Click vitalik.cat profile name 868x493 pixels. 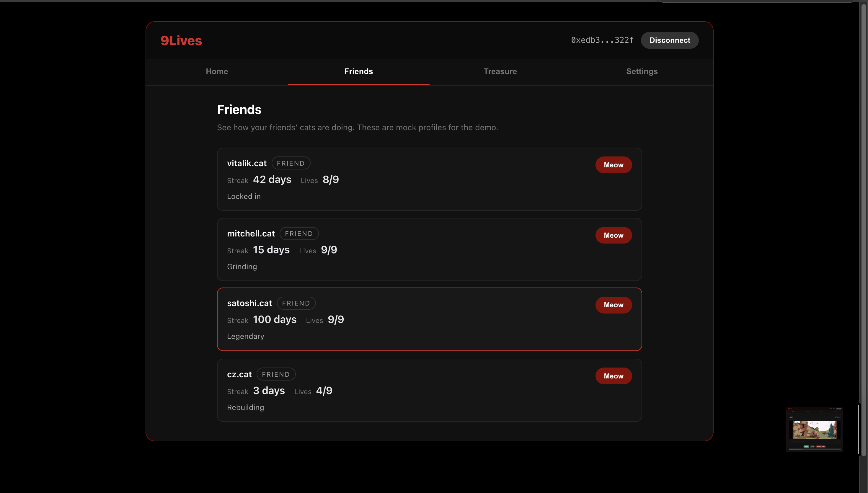tap(247, 163)
